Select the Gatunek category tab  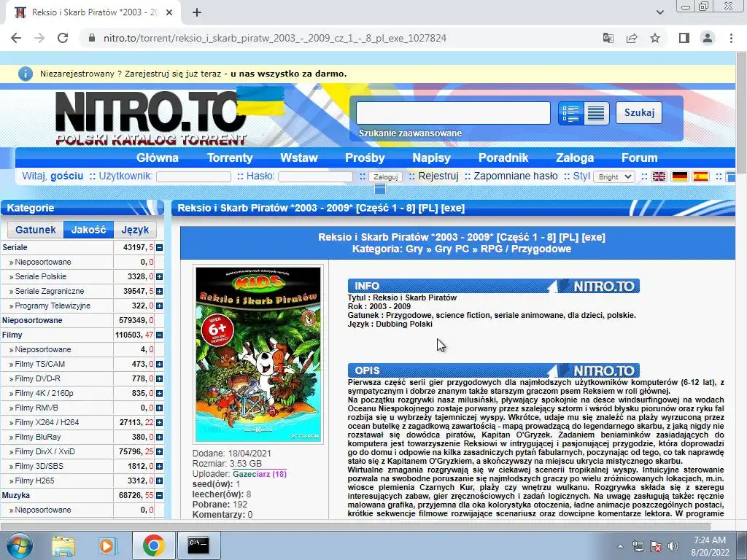point(35,230)
